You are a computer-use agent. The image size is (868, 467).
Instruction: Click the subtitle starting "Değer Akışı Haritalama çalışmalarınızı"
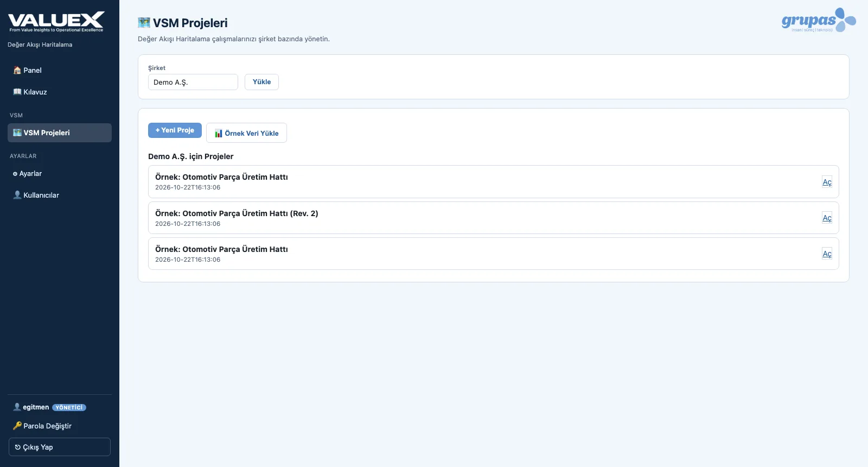pyautogui.click(x=234, y=39)
